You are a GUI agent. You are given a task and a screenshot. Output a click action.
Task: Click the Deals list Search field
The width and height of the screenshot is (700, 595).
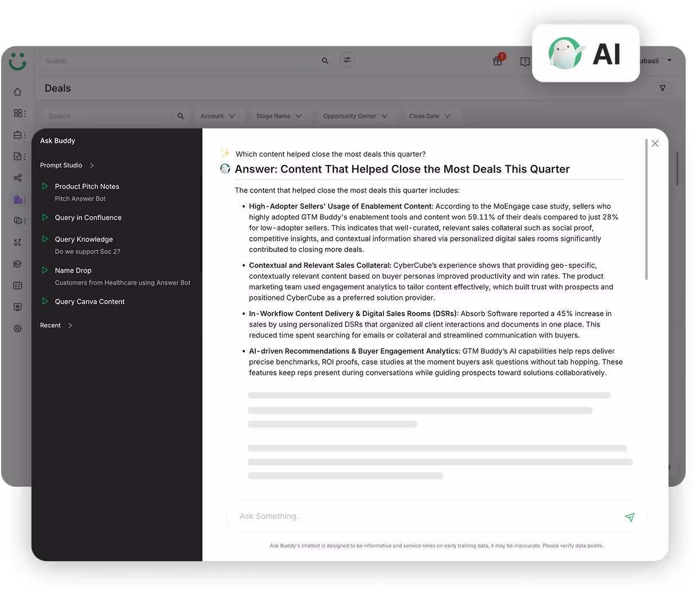[107, 116]
